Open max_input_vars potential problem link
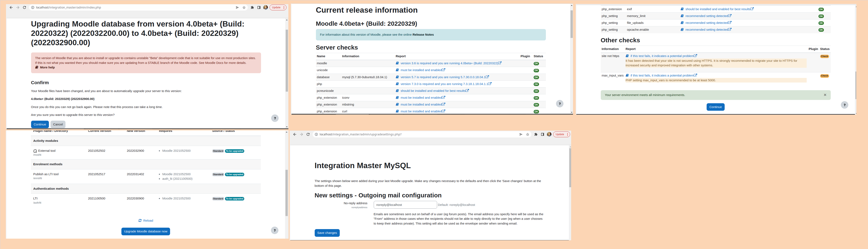The image size is (868, 249). point(661,76)
